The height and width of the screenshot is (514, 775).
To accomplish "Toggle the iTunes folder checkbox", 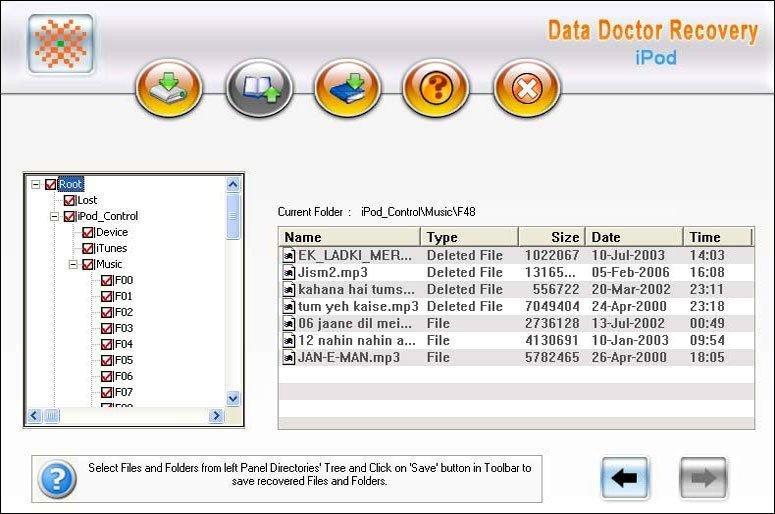I will (87, 248).
